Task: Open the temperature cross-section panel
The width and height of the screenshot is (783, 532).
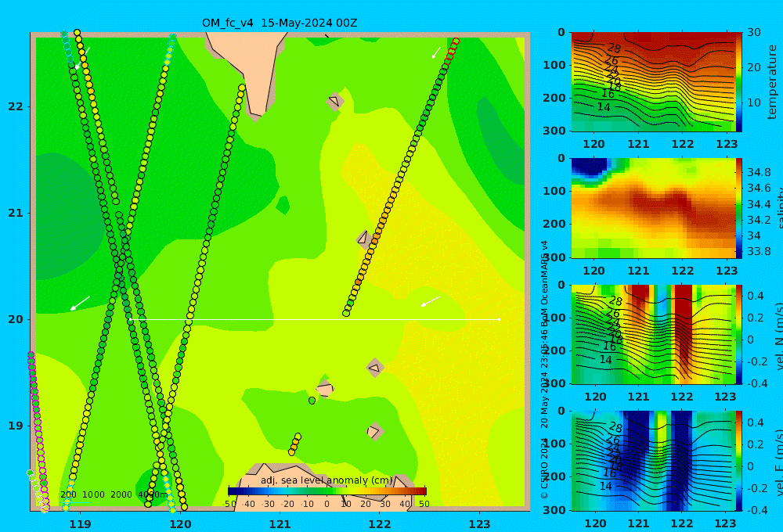Action: (x=653, y=82)
